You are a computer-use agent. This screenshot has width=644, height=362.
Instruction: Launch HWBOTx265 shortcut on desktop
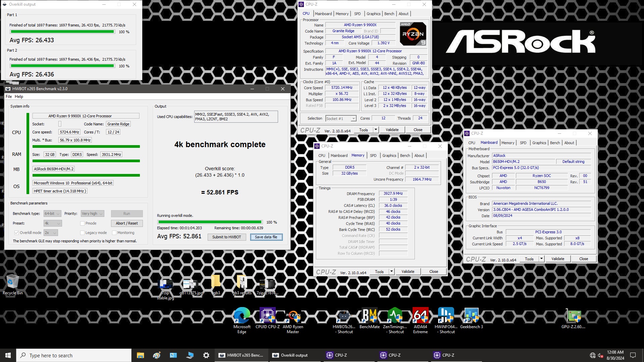(x=344, y=320)
